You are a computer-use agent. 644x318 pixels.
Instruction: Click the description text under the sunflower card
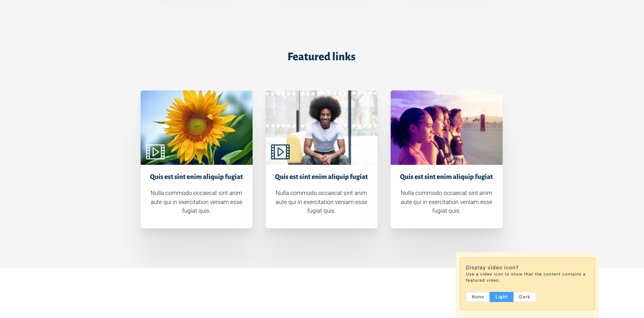(196, 202)
